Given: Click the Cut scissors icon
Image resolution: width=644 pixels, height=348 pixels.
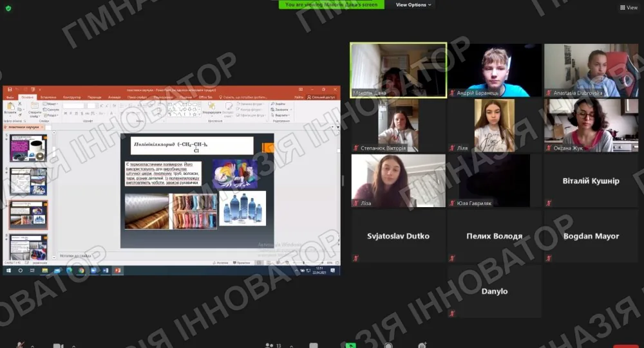Looking at the screenshot, I should 20,104.
